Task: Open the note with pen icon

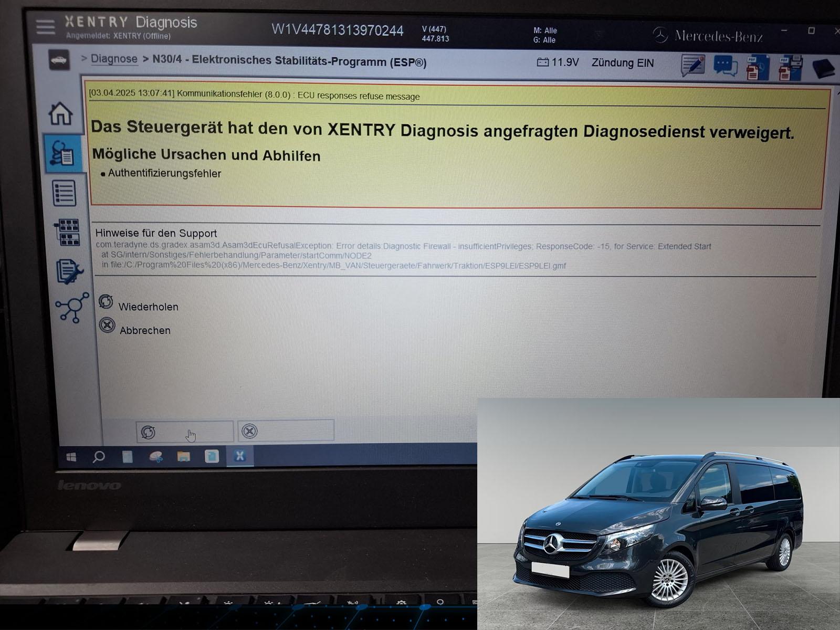Action: click(692, 66)
